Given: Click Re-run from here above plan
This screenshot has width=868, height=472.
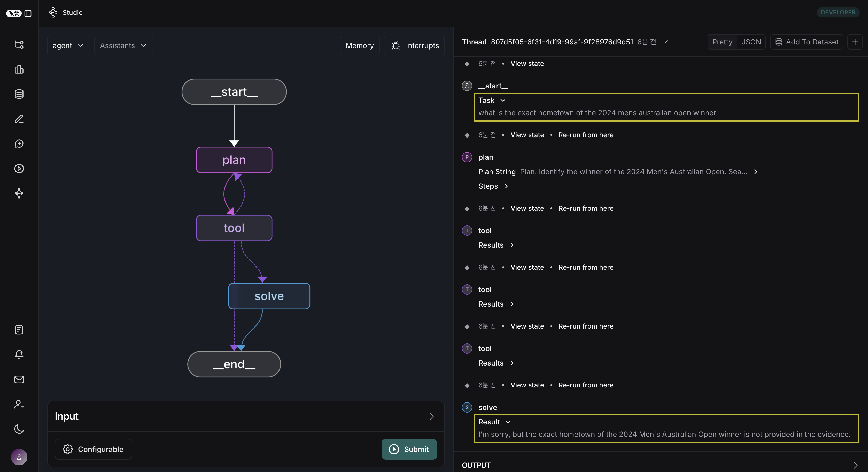Looking at the screenshot, I should (586, 135).
